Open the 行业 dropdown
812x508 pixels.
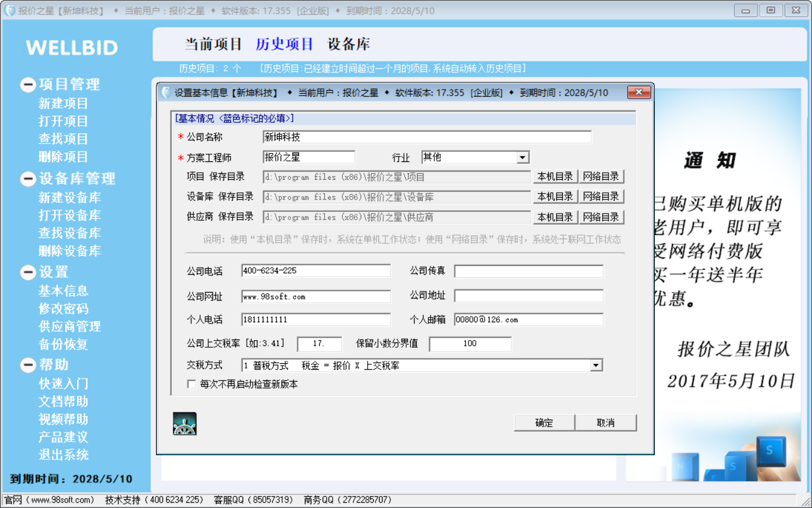[x=523, y=158]
